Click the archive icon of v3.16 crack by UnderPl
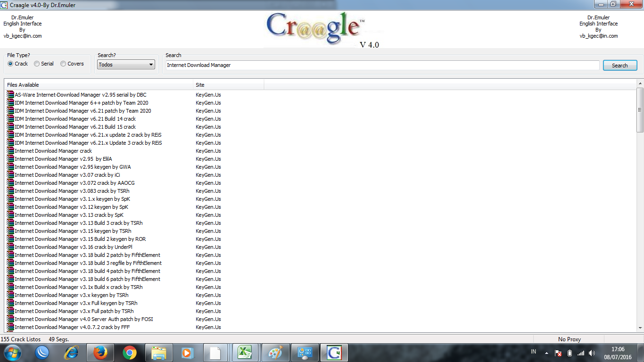644x362 pixels. [10, 247]
